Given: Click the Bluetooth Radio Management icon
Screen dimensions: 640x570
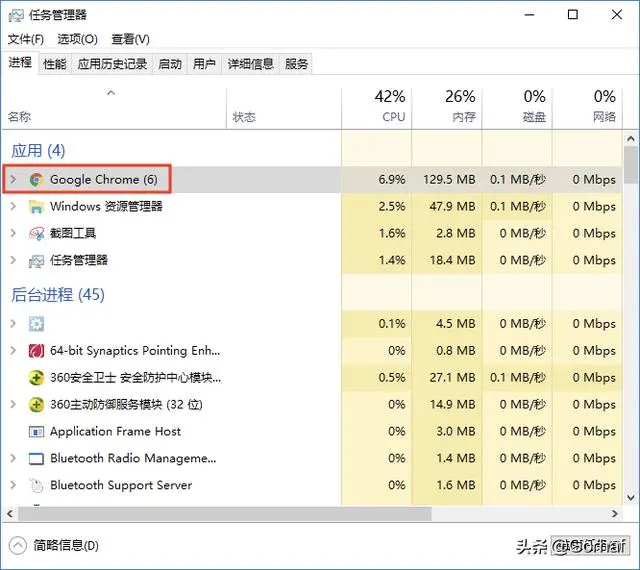Looking at the screenshot, I should 36,459.
